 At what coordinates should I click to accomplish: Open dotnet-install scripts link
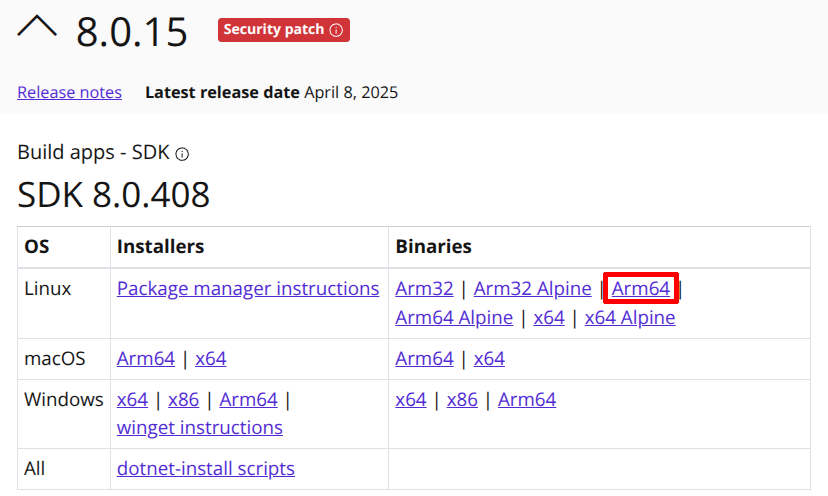[x=205, y=469]
